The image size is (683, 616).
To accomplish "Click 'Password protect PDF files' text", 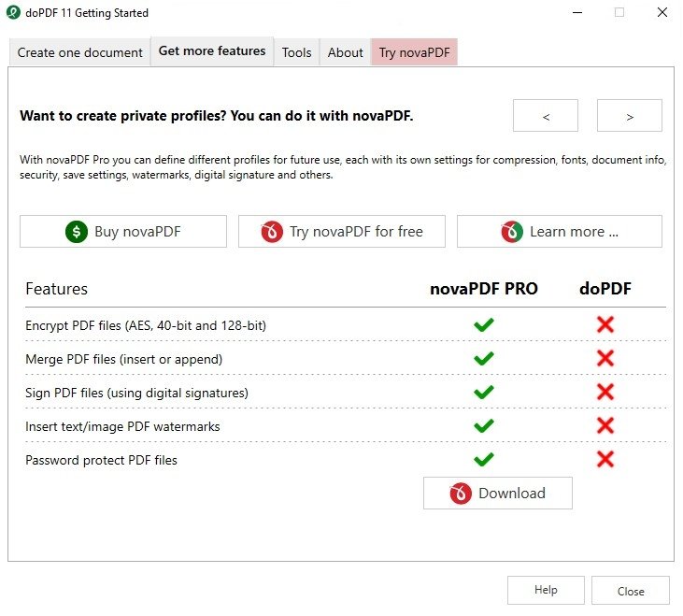I will [x=101, y=460].
